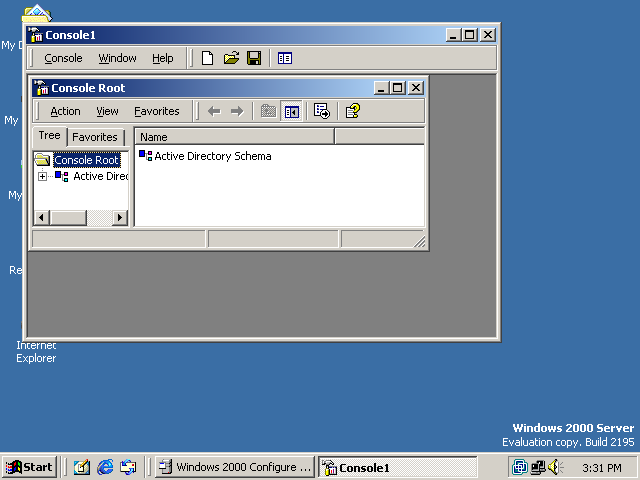This screenshot has height=480, width=640.
Task: Save the console using the floppy disk icon
Action: point(254,58)
